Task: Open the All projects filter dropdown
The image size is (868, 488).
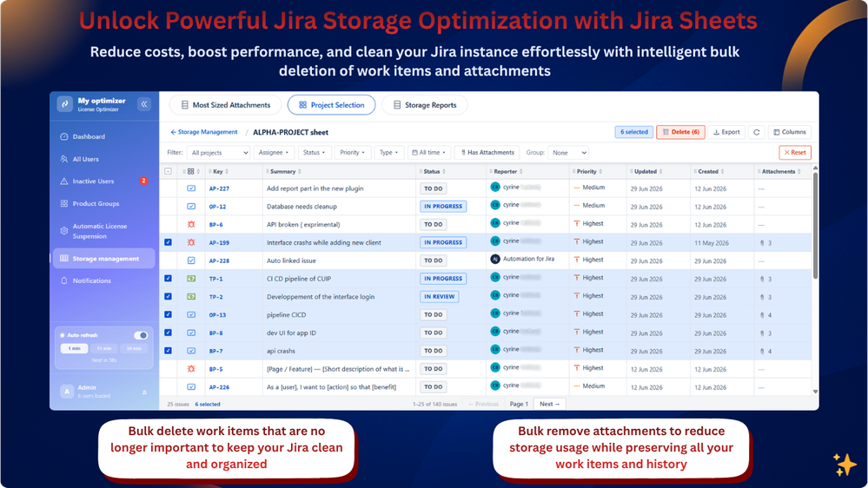Action: (x=218, y=153)
